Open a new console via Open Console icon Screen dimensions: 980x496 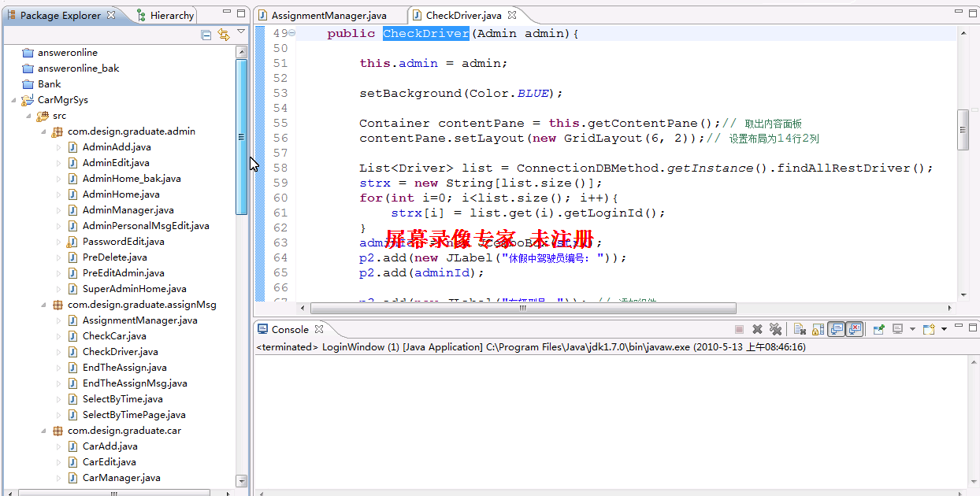pyautogui.click(x=929, y=329)
